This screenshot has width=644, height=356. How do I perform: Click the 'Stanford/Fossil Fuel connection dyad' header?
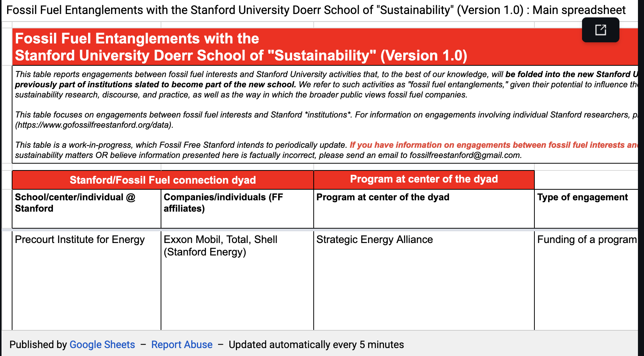point(163,180)
